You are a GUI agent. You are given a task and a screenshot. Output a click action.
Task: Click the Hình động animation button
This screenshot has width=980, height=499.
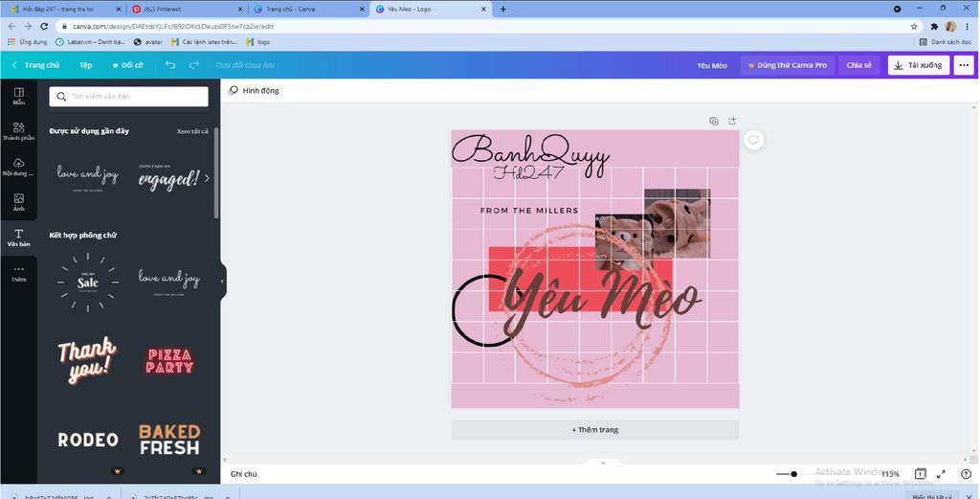[x=254, y=91]
